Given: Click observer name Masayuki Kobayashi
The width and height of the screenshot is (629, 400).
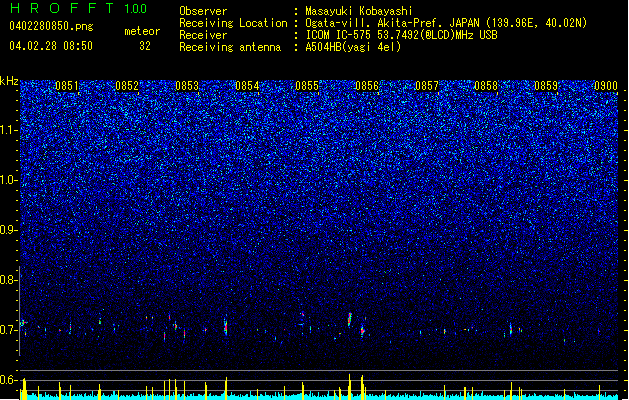Looking at the screenshot, I should 359,11.
